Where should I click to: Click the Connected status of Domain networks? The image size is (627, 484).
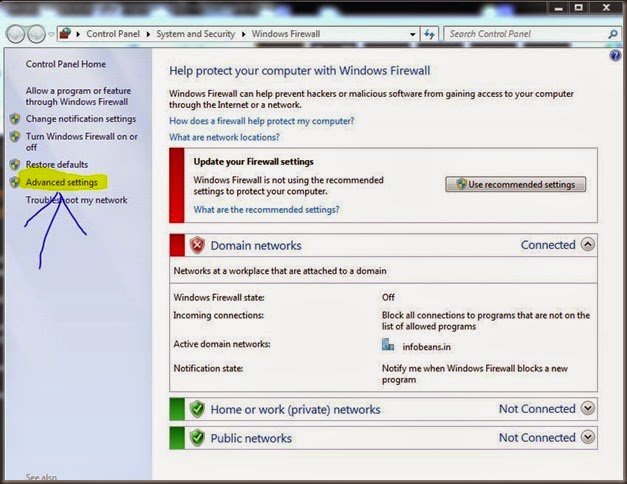pyautogui.click(x=548, y=245)
